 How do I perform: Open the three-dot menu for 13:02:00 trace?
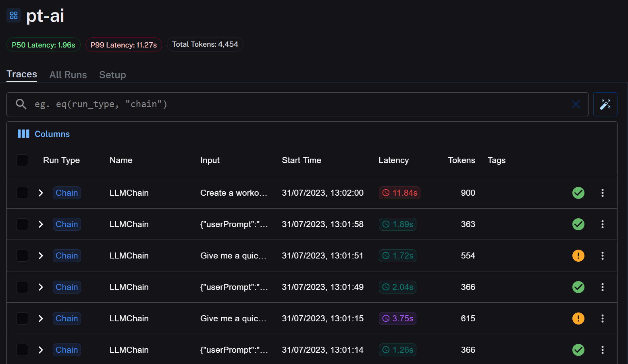(x=602, y=193)
